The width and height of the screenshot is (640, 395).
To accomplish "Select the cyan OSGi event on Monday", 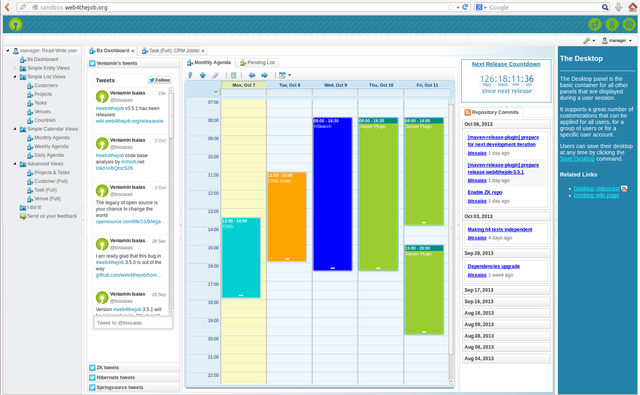I will 241,258.
